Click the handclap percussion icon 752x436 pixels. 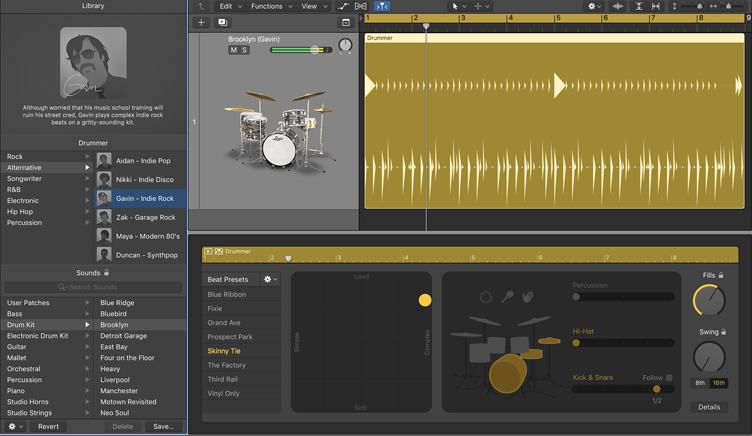pyautogui.click(x=528, y=297)
